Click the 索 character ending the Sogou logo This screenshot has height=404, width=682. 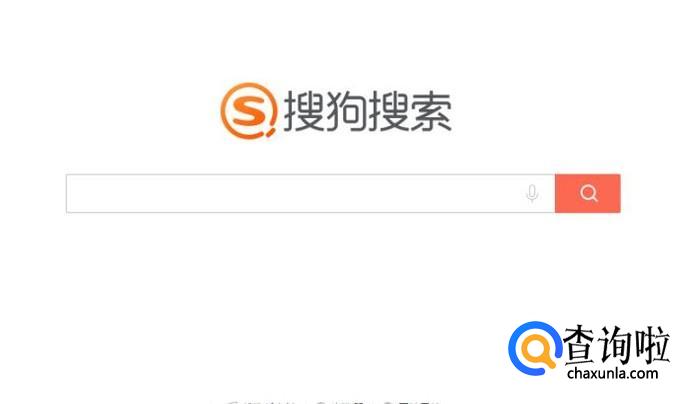(431, 111)
